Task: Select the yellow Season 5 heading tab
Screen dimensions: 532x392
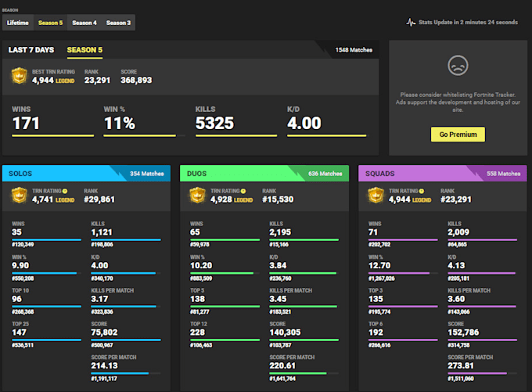Action: (x=84, y=50)
